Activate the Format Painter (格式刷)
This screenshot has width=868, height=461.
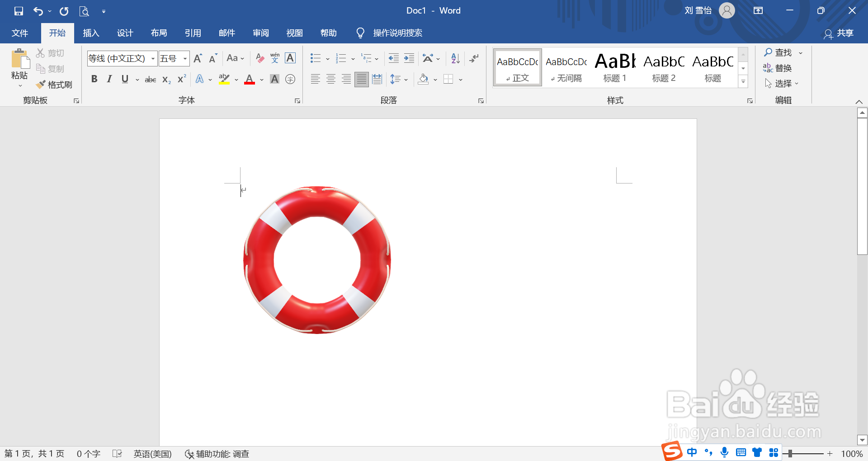point(54,84)
